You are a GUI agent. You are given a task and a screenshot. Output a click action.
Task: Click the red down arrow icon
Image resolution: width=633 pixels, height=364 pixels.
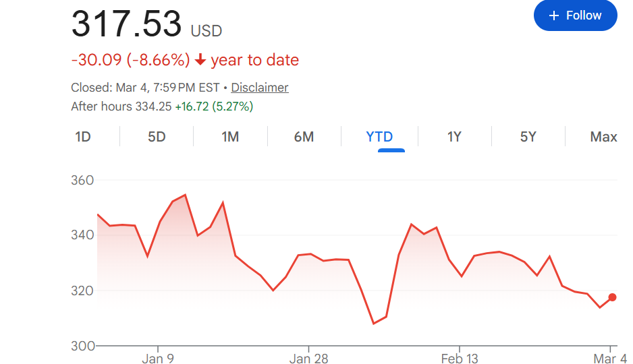point(200,60)
